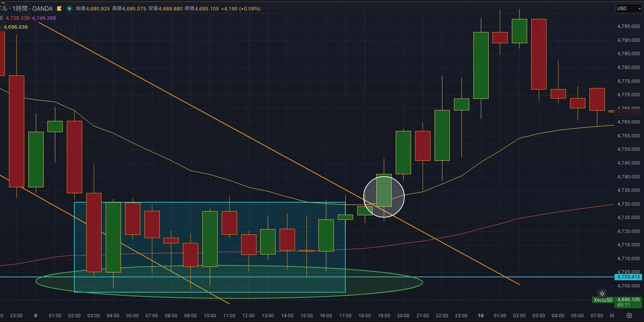Click time axis label 13:00

[x=268, y=316]
